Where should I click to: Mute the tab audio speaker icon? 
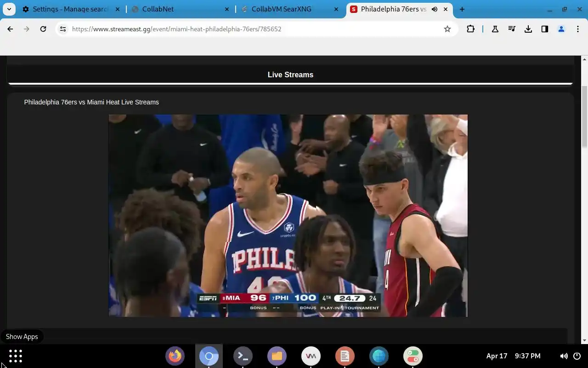click(434, 9)
